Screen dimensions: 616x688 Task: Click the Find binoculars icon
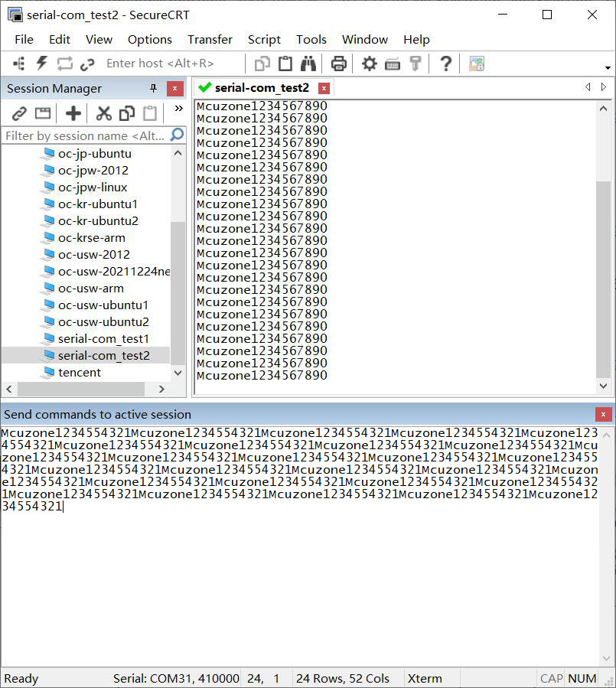tap(308, 64)
